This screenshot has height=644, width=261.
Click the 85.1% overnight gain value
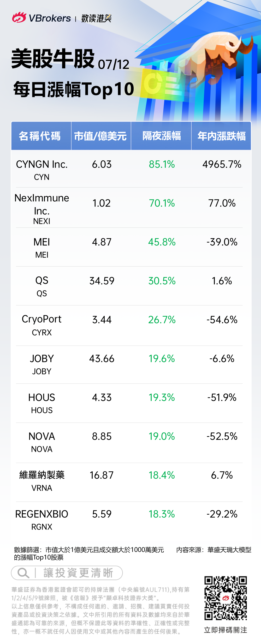[162, 165]
